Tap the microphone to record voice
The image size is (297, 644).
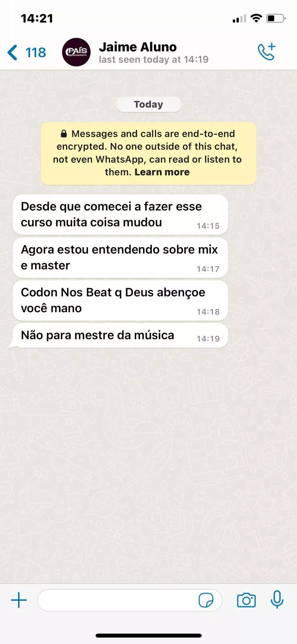277,600
